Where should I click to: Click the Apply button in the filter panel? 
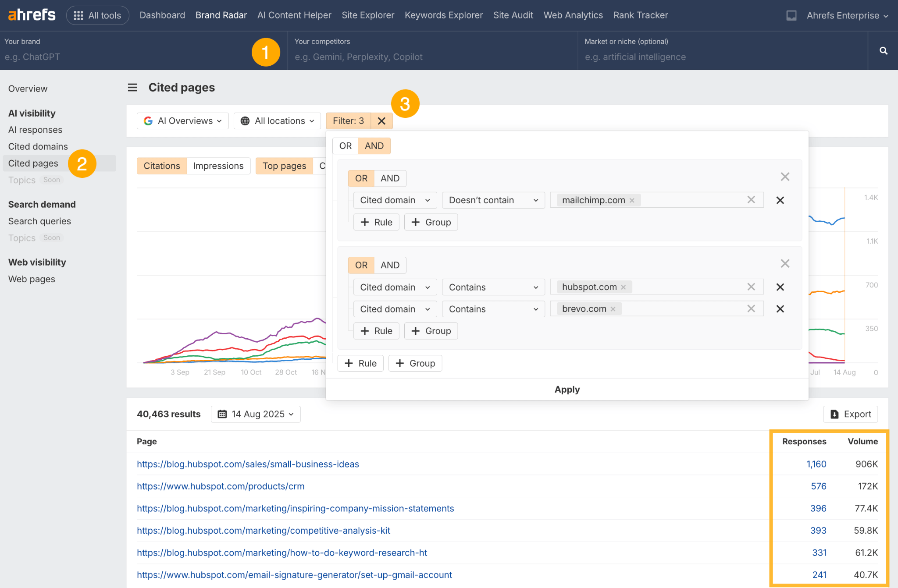click(567, 389)
